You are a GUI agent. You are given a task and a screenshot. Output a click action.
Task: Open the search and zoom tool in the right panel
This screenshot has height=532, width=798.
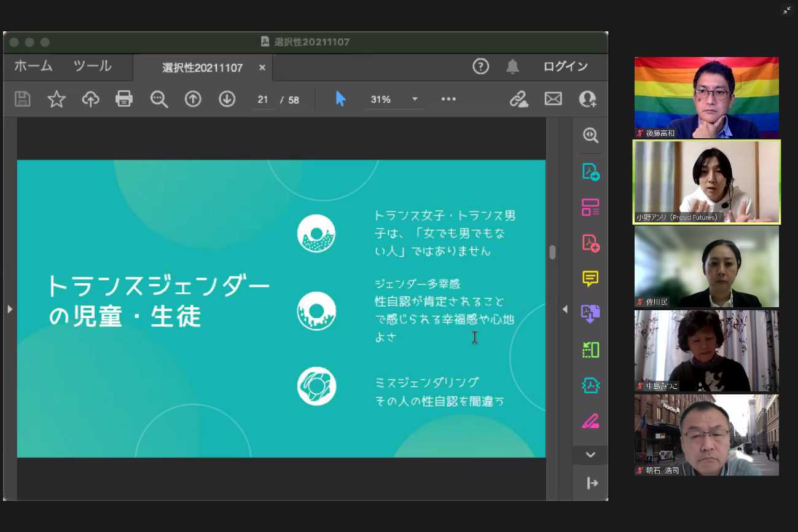pyautogui.click(x=590, y=136)
